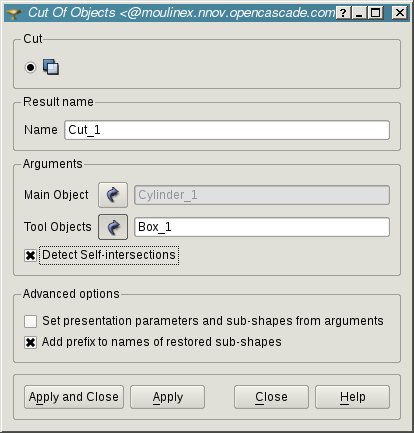The width and height of the screenshot is (414, 433).
Task: Click the title bar question mark help icon
Action: click(x=343, y=13)
